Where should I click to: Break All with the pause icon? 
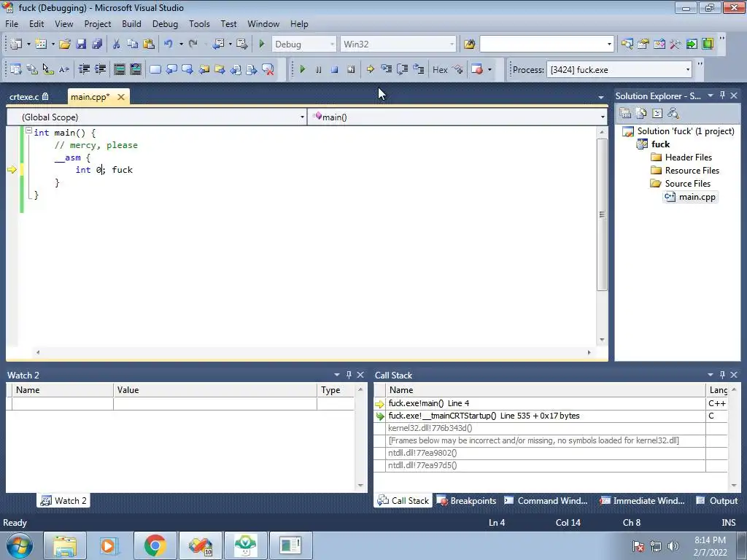coord(318,69)
